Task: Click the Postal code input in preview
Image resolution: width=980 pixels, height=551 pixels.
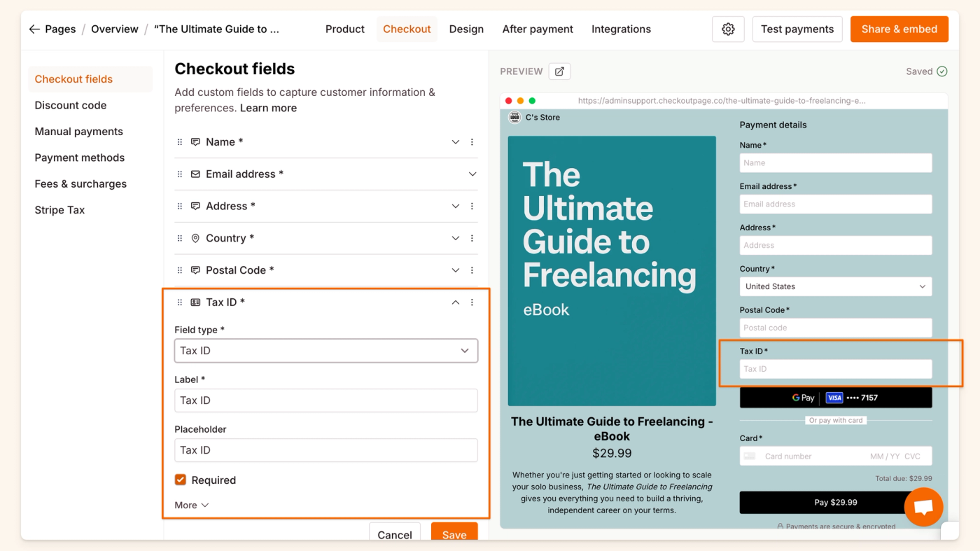Action: (x=836, y=328)
